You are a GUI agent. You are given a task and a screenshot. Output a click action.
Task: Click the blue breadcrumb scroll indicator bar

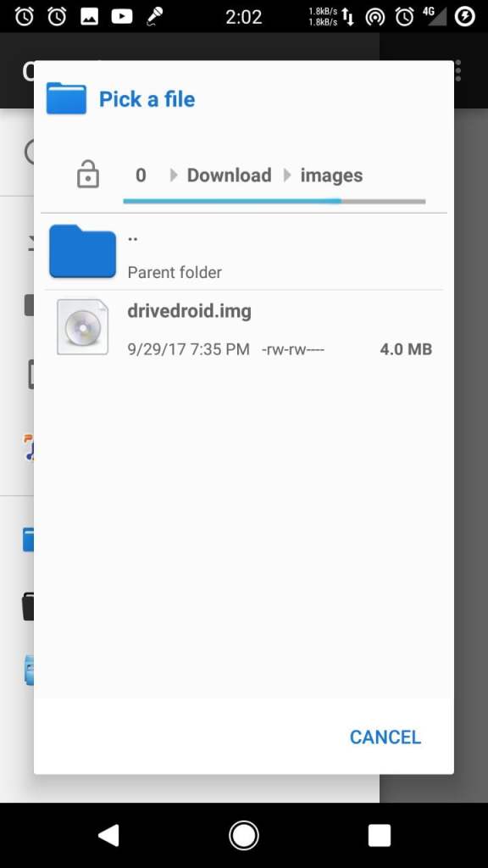(x=232, y=201)
